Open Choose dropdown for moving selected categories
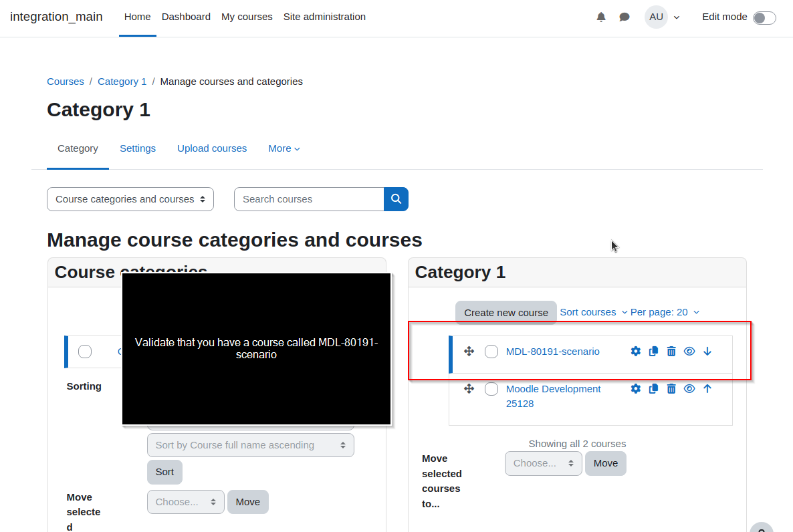 click(x=186, y=502)
